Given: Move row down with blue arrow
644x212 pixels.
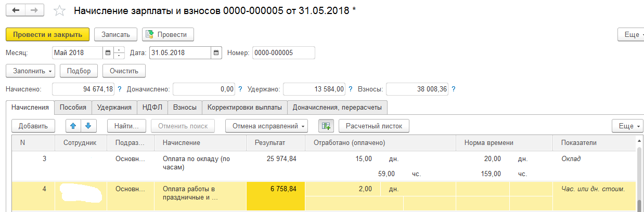Looking at the screenshot, I should coord(88,126).
